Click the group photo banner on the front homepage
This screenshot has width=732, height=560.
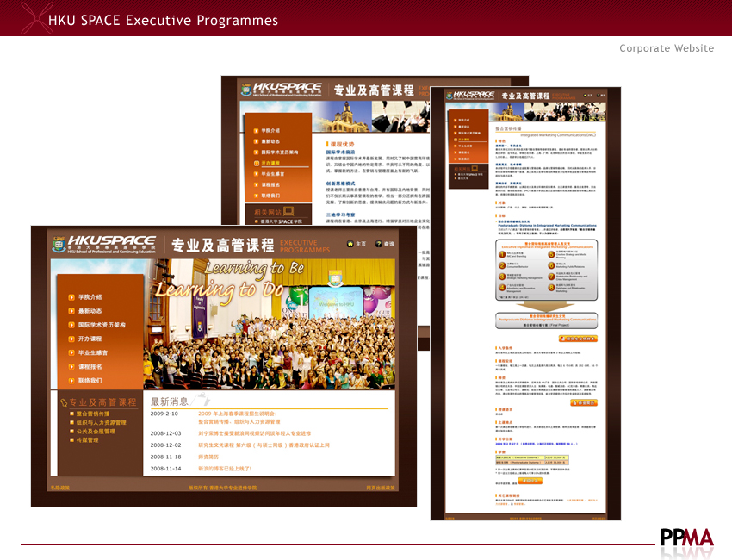pos(270,325)
